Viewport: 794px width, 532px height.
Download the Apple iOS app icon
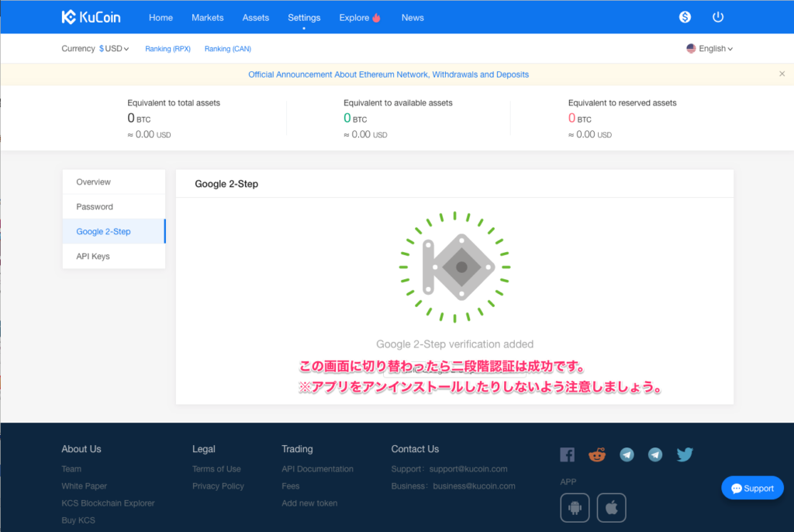tap(611, 507)
